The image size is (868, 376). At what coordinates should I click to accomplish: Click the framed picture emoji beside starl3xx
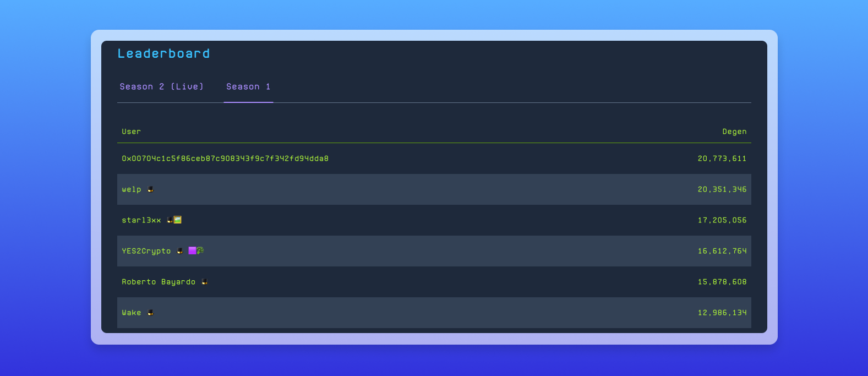177,220
